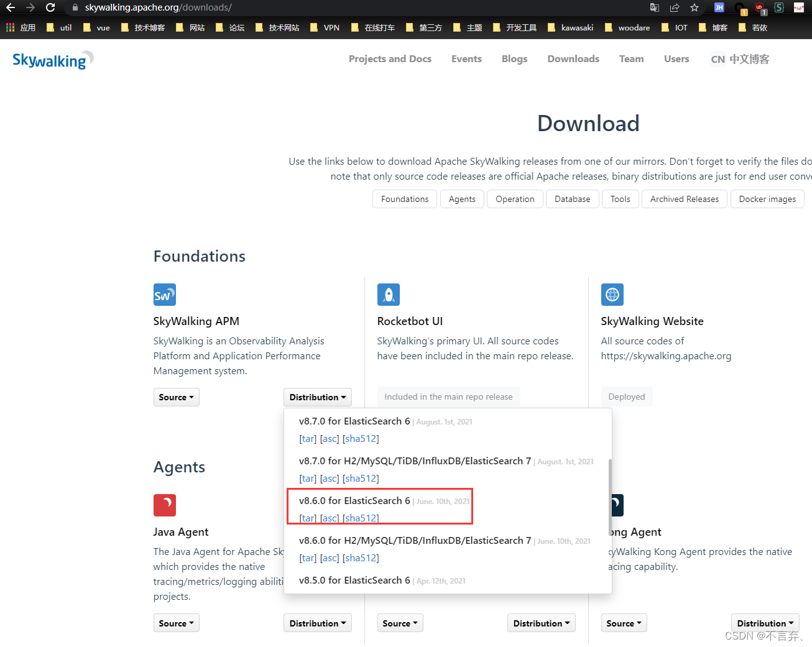
Task: Open Projects and Docs menu
Action: tap(390, 59)
